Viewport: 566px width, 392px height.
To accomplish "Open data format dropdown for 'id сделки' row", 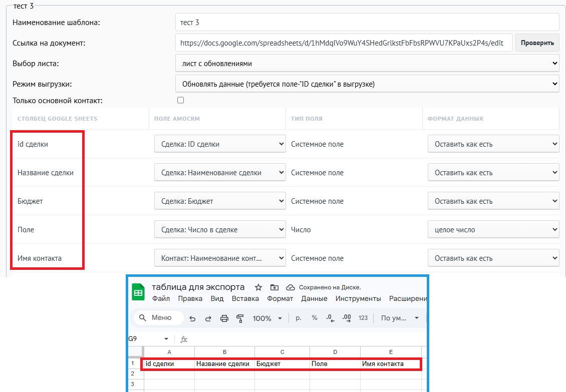I will click(x=493, y=144).
